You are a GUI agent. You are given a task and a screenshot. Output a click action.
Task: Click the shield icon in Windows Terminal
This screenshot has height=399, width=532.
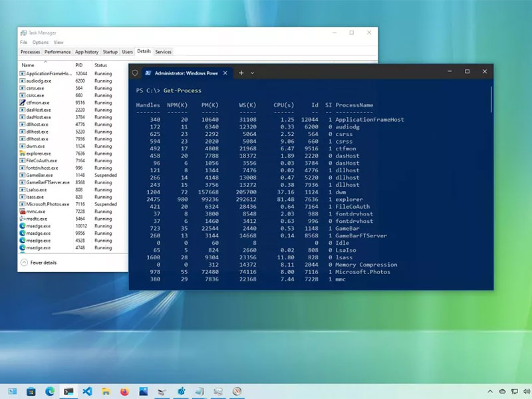135,73
